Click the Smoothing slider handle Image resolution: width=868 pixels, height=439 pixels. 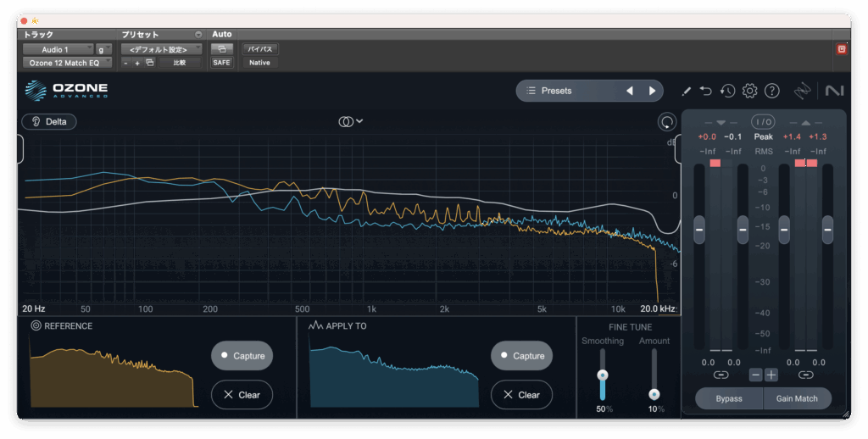pyautogui.click(x=603, y=375)
